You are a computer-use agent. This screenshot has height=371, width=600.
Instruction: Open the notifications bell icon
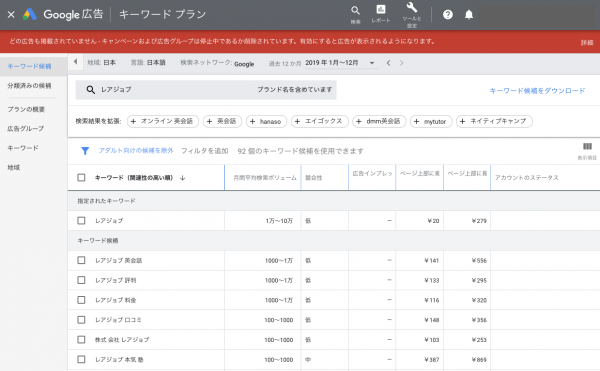pyautogui.click(x=469, y=15)
